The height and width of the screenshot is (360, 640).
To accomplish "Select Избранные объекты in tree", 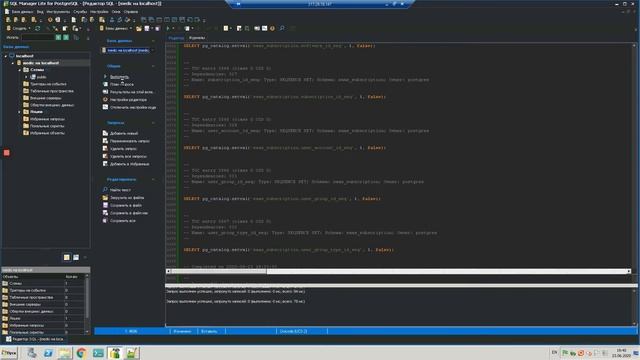I will 47,133.
